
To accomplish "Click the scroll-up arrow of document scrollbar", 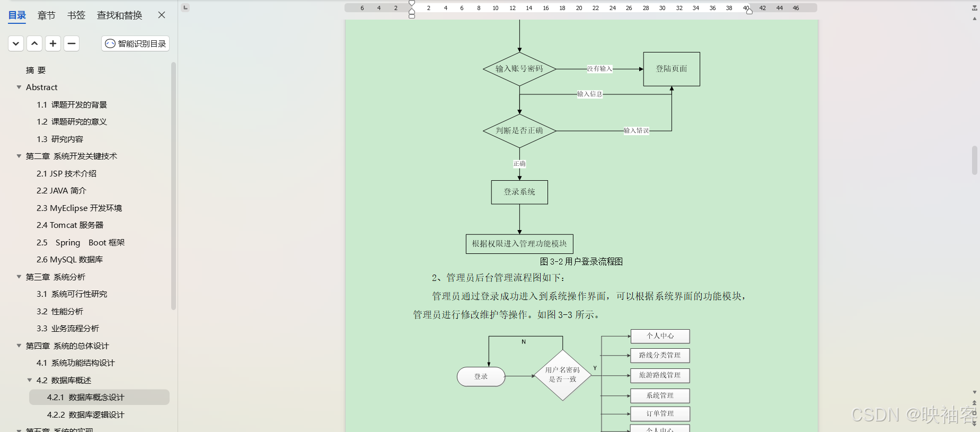I will point(974,19).
